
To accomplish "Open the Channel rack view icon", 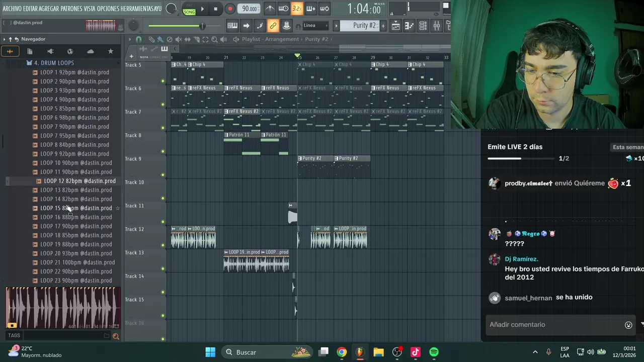I will tap(423, 26).
